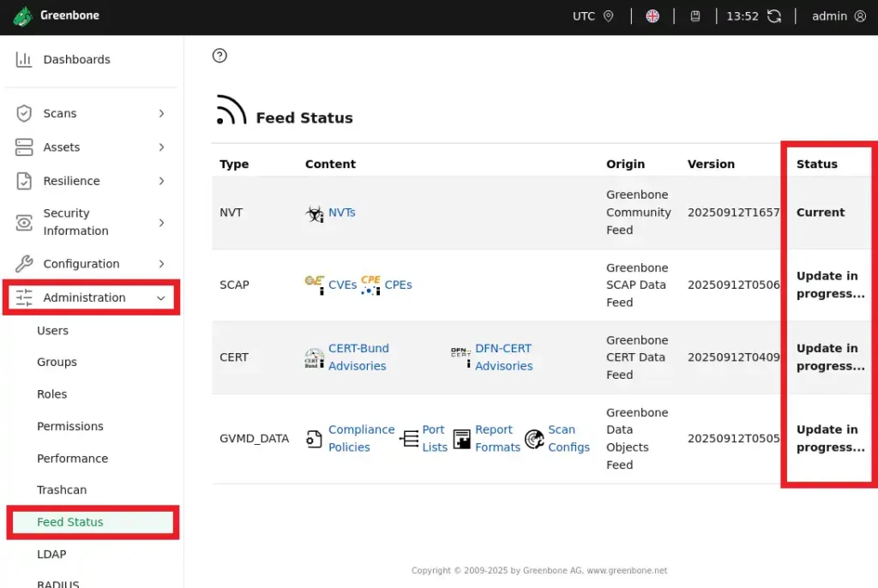Image resolution: width=878 pixels, height=588 pixels.
Task: Open the Compliance Policies link
Action: point(361,438)
